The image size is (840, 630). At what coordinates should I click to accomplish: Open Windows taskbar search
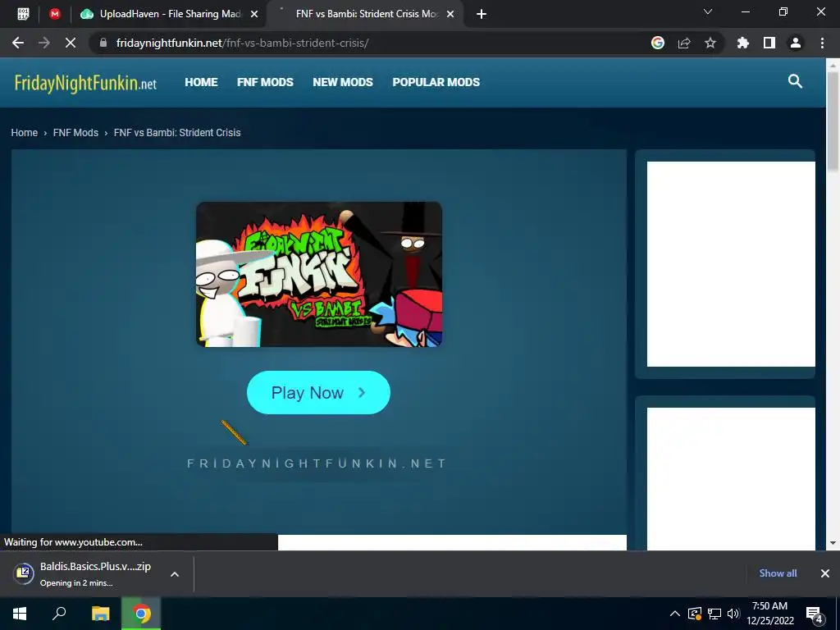point(59,614)
